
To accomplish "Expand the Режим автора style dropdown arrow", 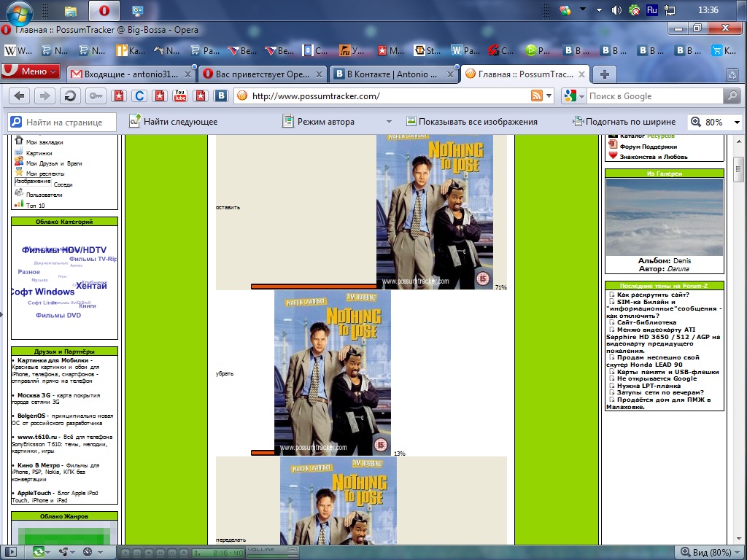I will pos(389,122).
